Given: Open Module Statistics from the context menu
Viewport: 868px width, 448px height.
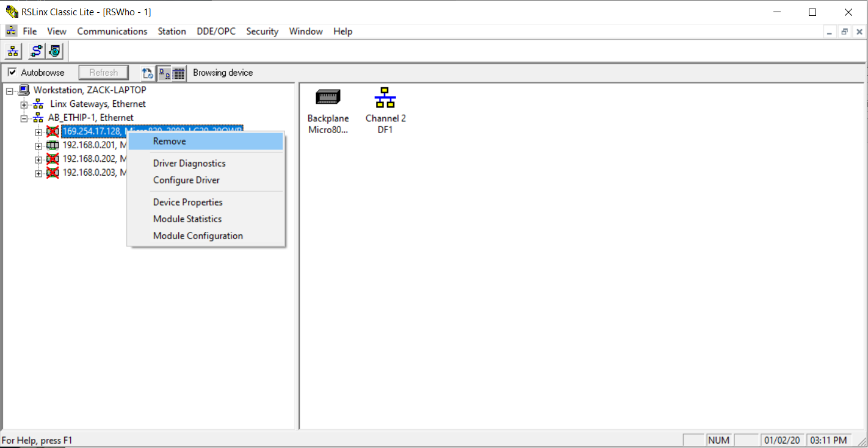Looking at the screenshot, I should (x=206, y=219).
